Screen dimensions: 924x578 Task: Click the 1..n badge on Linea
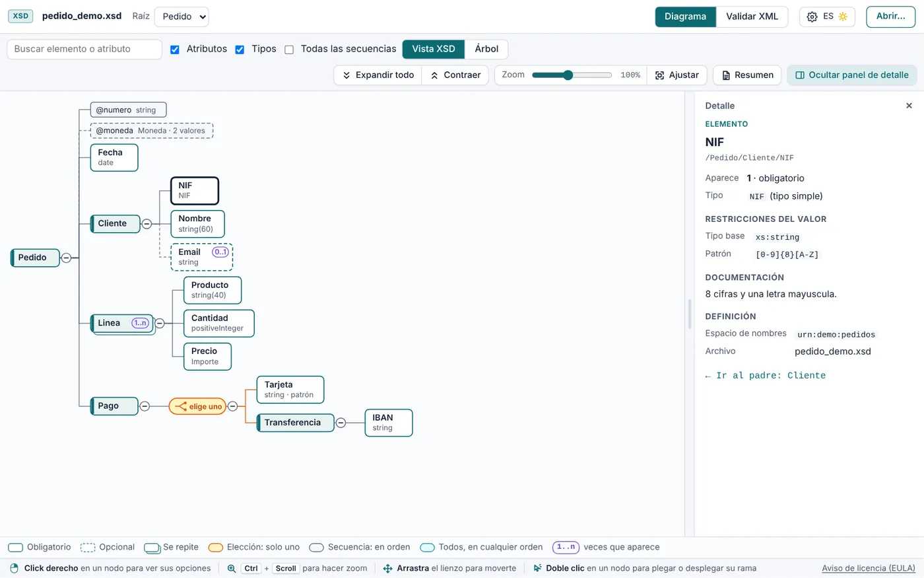tap(140, 323)
